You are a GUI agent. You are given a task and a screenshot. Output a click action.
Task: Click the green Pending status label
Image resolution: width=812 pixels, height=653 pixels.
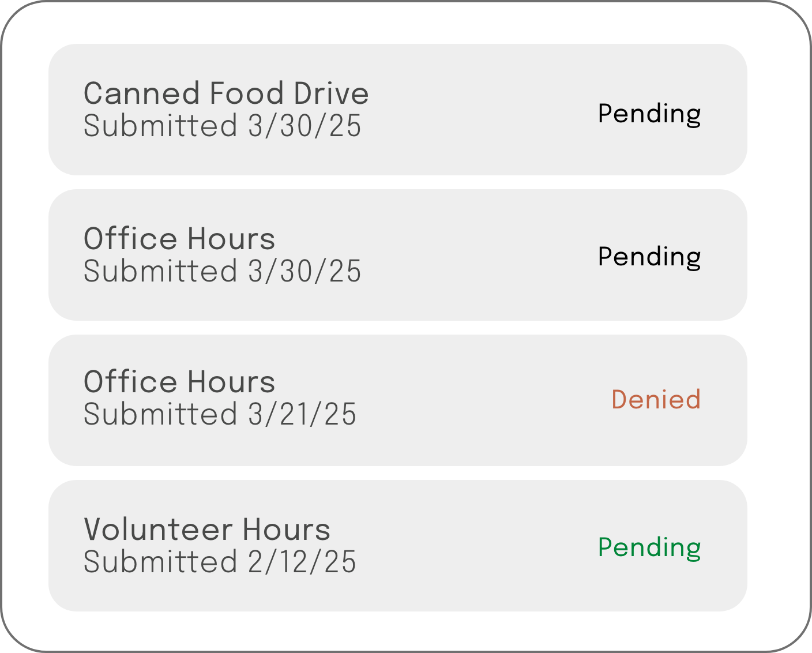coord(649,547)
